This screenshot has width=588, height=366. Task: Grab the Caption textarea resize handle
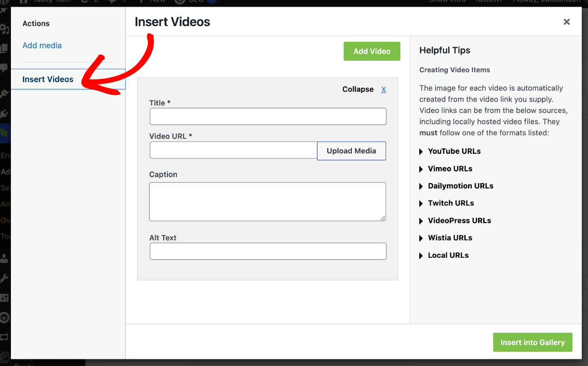pos(383,218)
